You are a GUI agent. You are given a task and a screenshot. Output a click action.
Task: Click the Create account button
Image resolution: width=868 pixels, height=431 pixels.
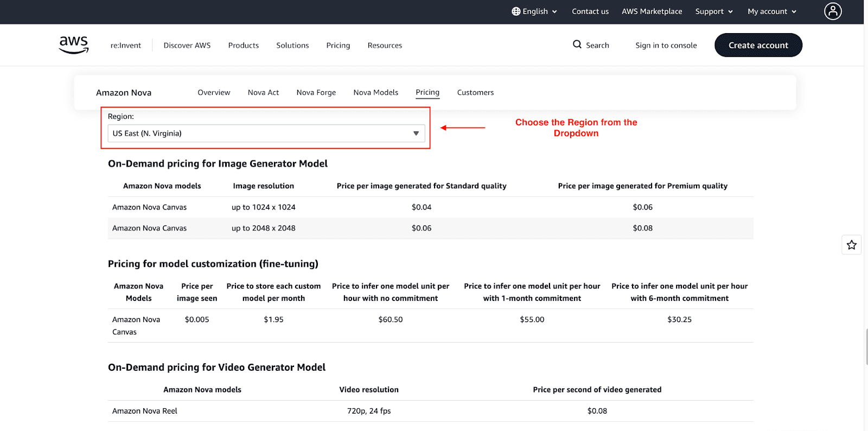tap(758, 45)
